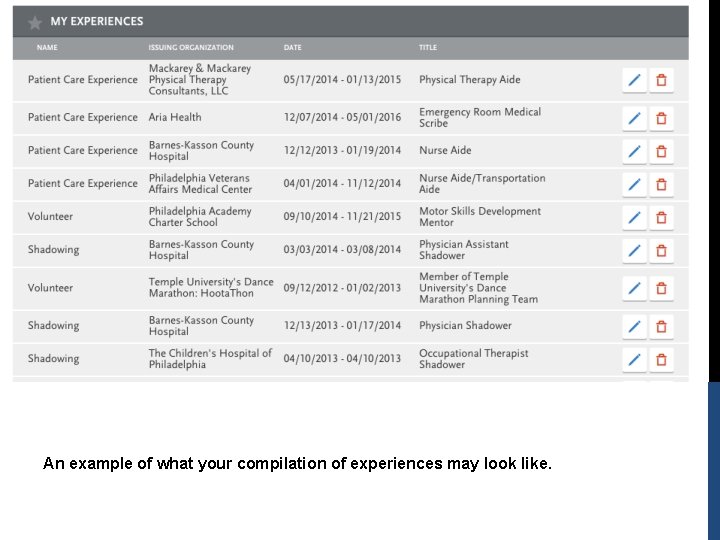Viewport: 720px width, 540px height.
Task: Sort by the Issuing Organization column header
Action: (x=191, y=48)
